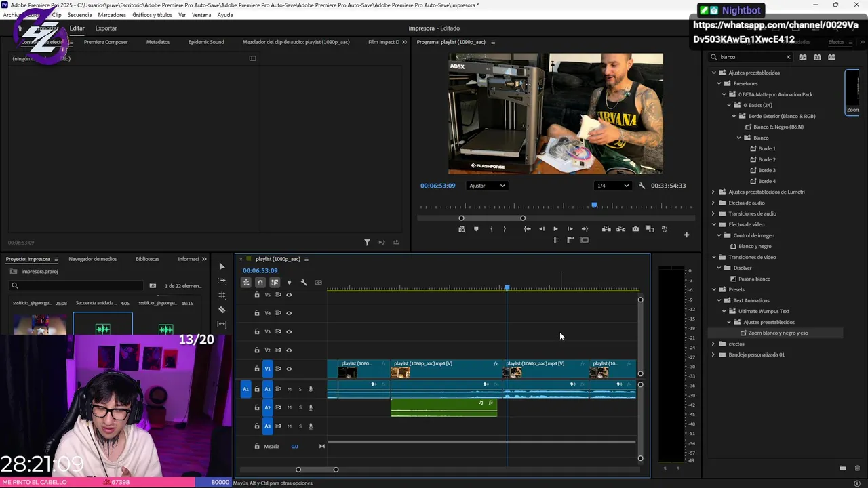Mute the A1 audio track
868x488 pixels.
[290, 389]
